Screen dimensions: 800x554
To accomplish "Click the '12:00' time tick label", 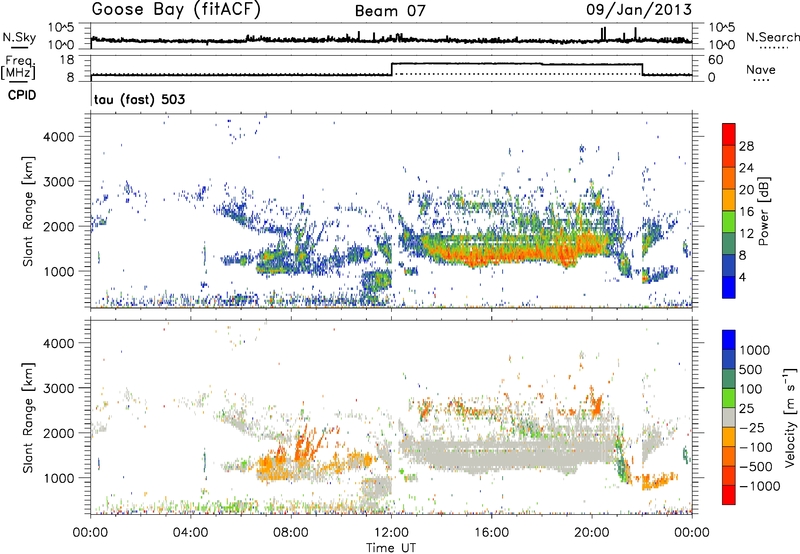I will click(391, 533).
